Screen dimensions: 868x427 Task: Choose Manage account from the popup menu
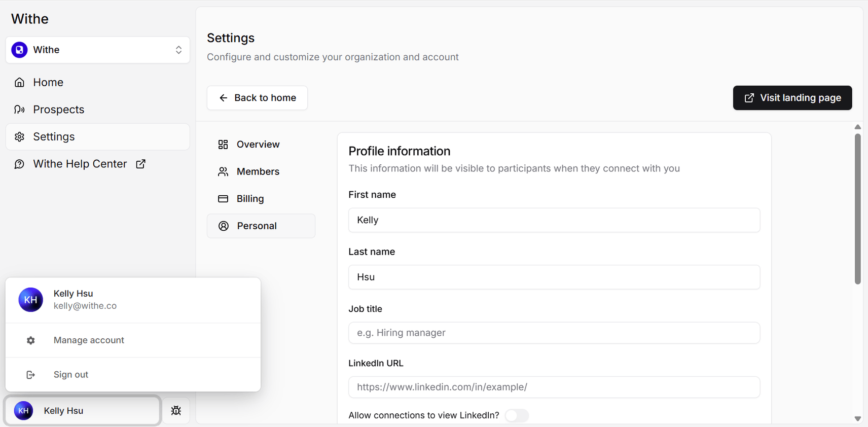(133, 340)
